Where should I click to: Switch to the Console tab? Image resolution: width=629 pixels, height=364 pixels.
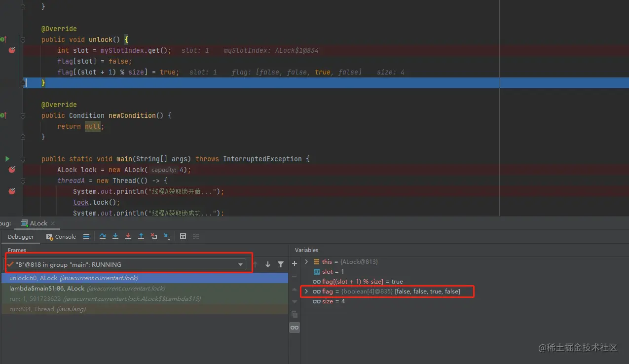[61, 237]
